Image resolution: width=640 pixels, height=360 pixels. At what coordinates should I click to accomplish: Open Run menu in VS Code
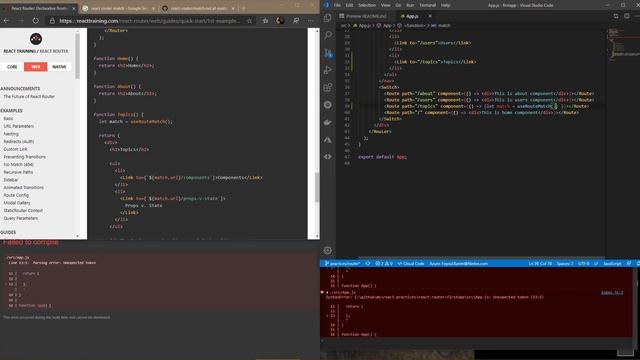(x=410, y=5)
